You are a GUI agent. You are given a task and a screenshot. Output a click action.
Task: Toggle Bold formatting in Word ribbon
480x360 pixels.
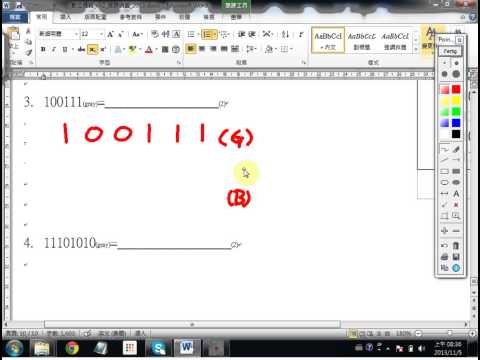tap(43, 49)
